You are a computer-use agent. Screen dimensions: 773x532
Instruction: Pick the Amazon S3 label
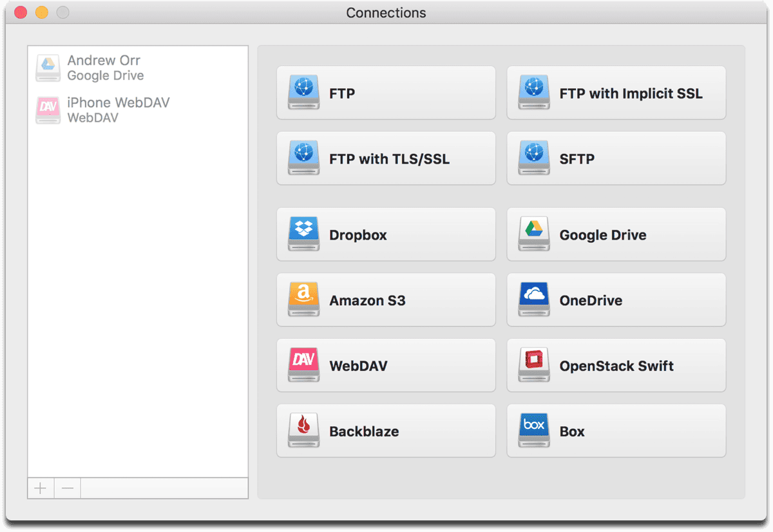pyautogui.click(x=368, y=301)
